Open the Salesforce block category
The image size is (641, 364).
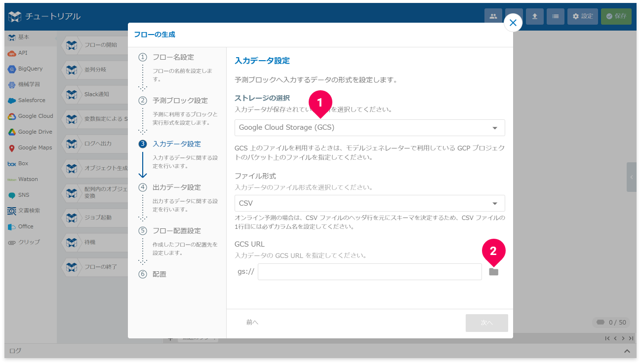pyautogui.click(x=30, y=100)
